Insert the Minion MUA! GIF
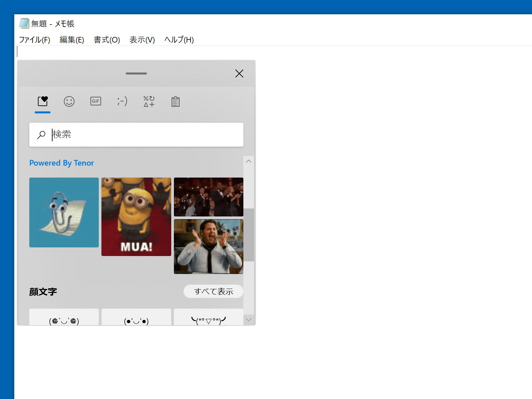 click(136, 217)
